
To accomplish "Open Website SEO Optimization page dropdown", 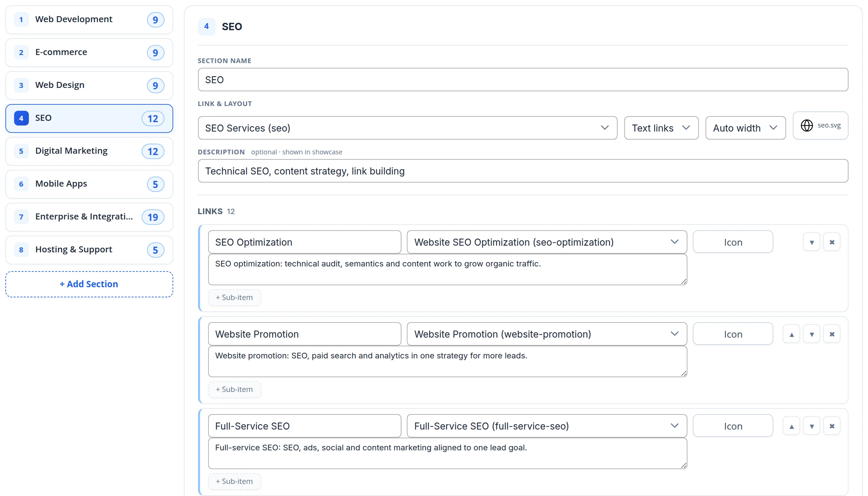I will 547,242.
